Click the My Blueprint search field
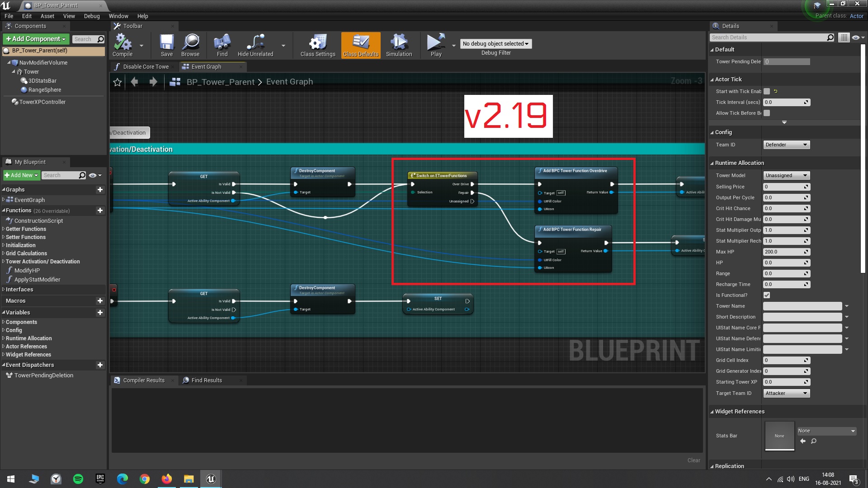This screenshot has height=488, width=868. [x=63, y=175]
